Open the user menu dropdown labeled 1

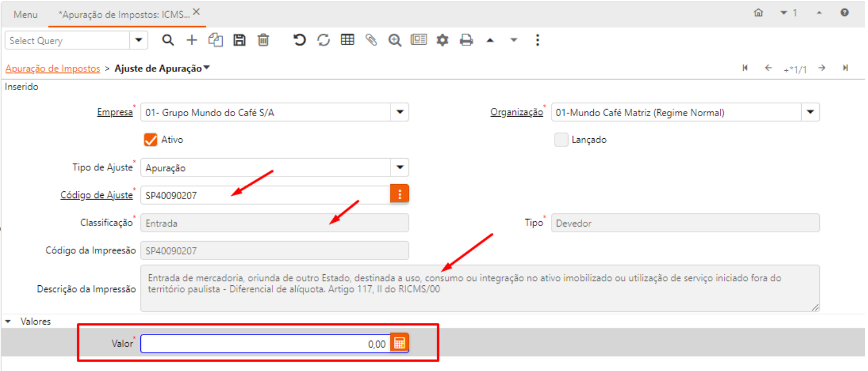tap(788, 13)
